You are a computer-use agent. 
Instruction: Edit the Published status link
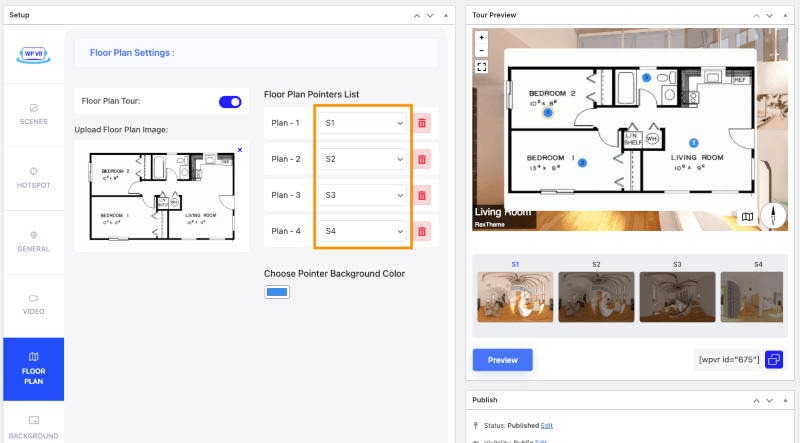click(547, 425)
